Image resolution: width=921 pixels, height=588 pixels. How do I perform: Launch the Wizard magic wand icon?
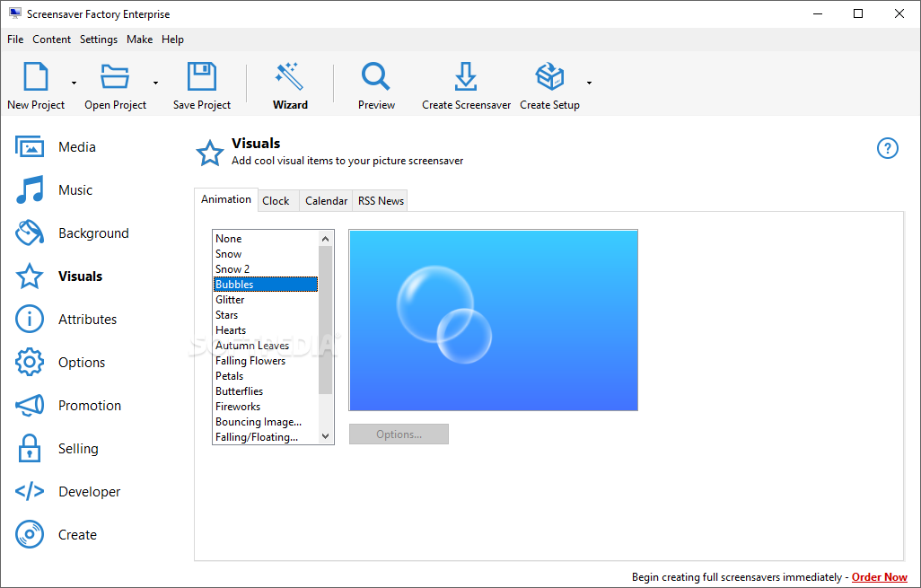click(x=290, y=76)
